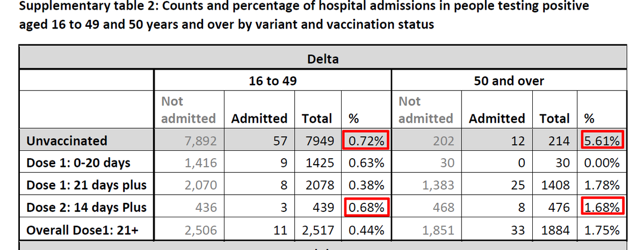Screen dimensions: 644x250
Task: Select the highlighted 5.61% percentage cell
Action: pyautogui.click(x=602, y=141)
